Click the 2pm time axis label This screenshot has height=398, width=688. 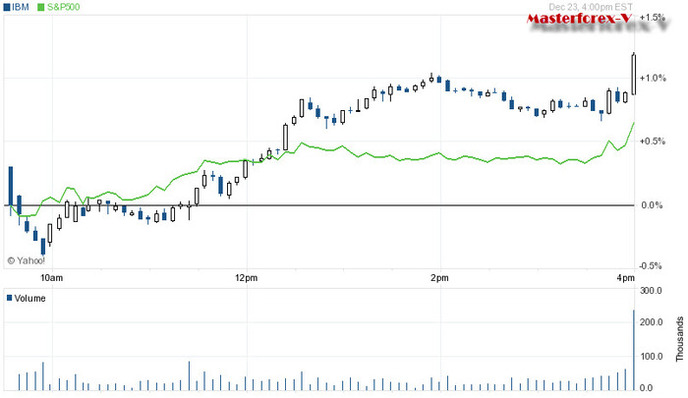coord(440,278)
